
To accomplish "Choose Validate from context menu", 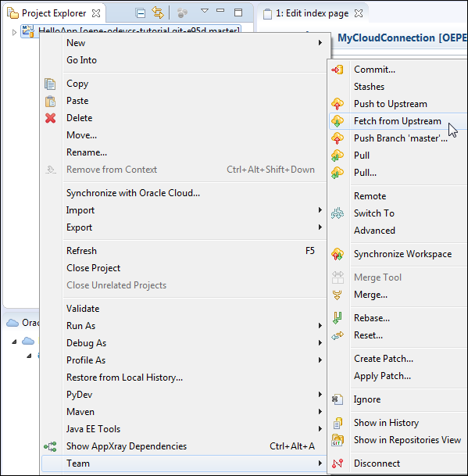I will (x=184, y=309).
